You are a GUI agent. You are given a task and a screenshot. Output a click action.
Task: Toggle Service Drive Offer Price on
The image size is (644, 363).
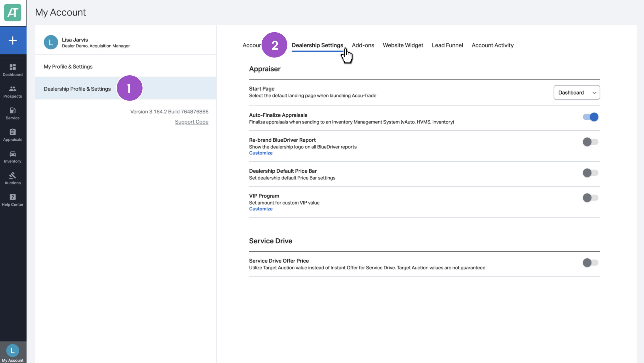click(x=590, y=262)
